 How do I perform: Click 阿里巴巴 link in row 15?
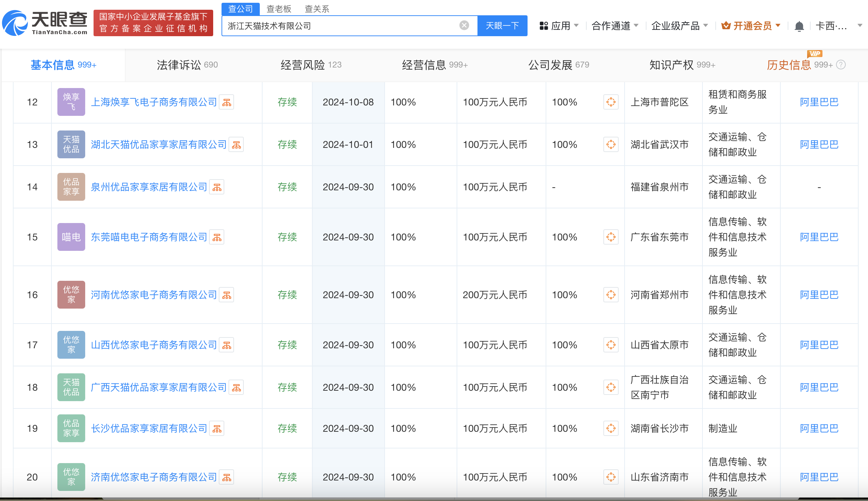point(819,237)
